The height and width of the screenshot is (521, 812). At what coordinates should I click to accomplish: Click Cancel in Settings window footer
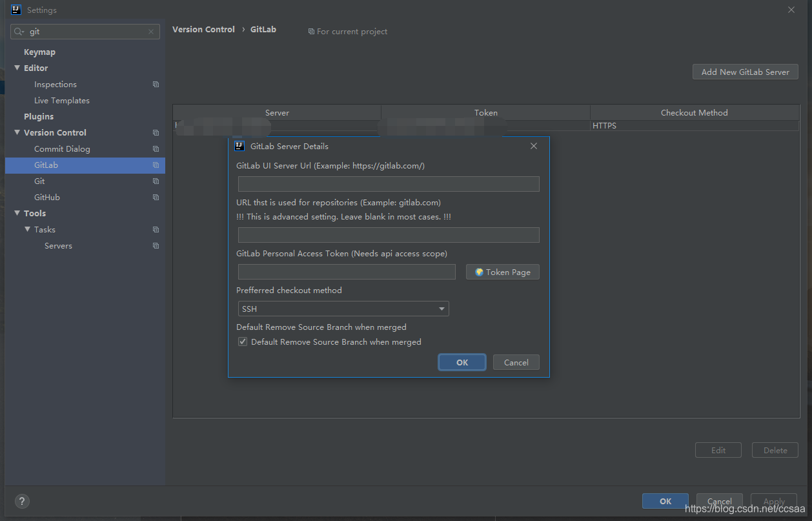tap(720, 501)
